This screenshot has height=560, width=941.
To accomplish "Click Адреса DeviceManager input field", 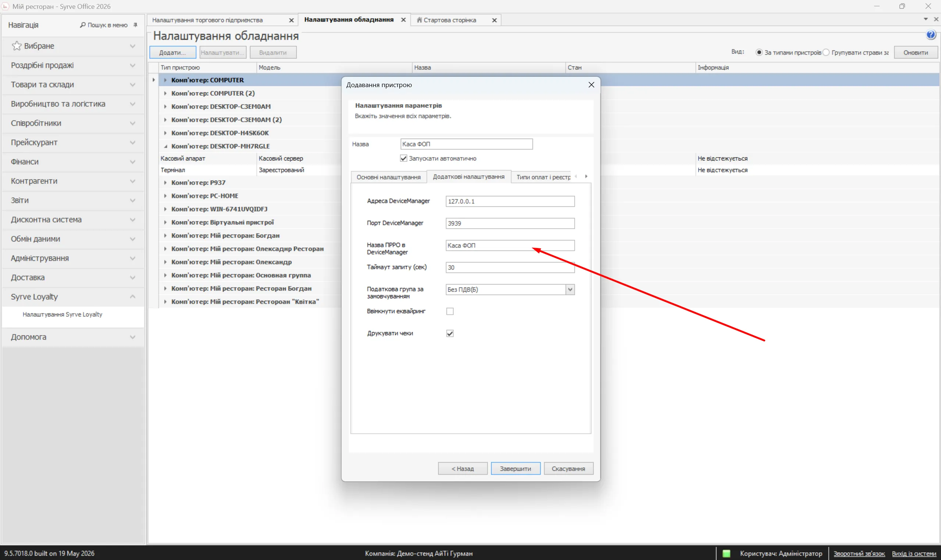I will pos(510,201).
